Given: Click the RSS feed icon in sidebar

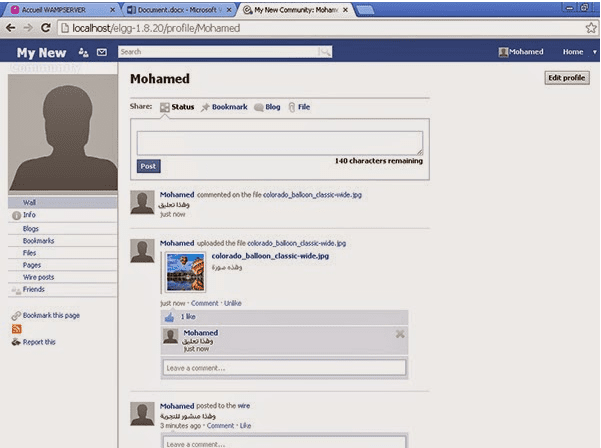Looking at the screenshot, I should [17, 328].
